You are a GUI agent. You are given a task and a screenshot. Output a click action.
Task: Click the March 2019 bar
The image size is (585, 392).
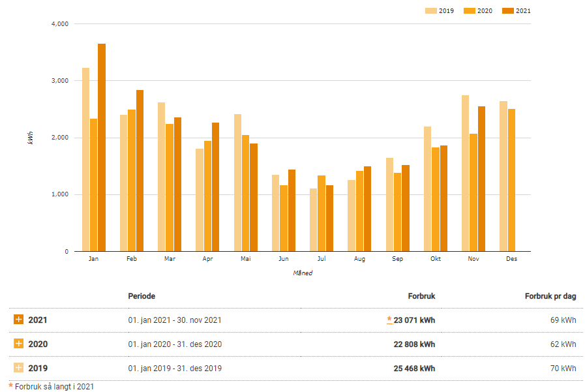(x=162, y=177)
